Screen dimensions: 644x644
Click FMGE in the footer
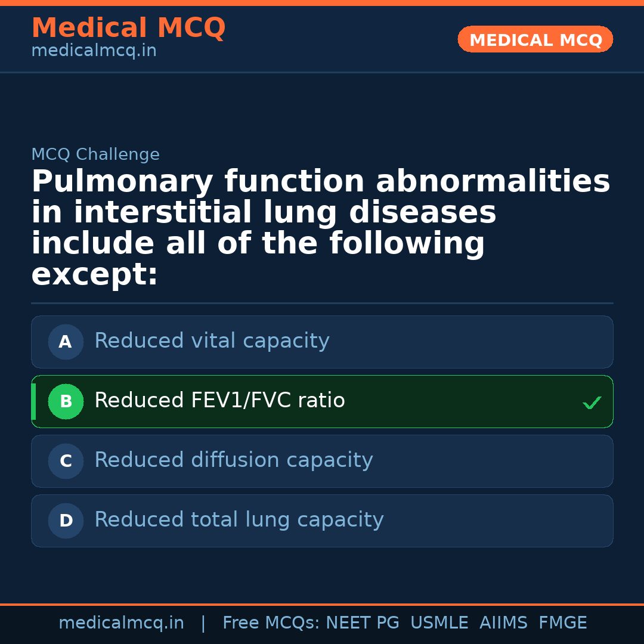click(562, 623)
